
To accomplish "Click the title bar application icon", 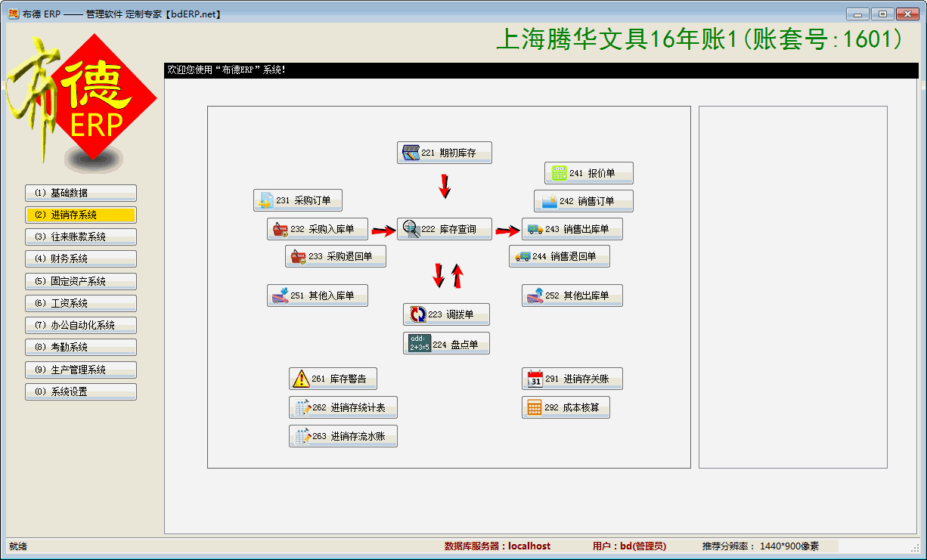I will (13, 14).
